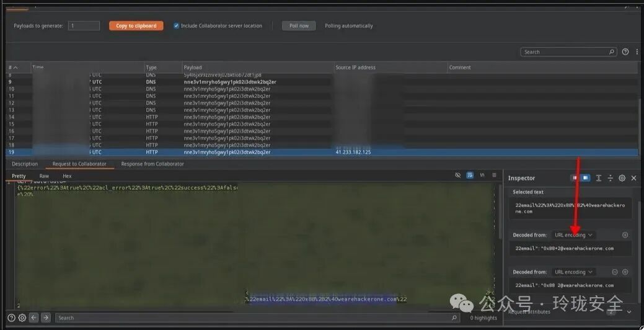The image size is (644, 330).
Task: Switch to the Request to Collaborator tab
Action: (79, 164)
